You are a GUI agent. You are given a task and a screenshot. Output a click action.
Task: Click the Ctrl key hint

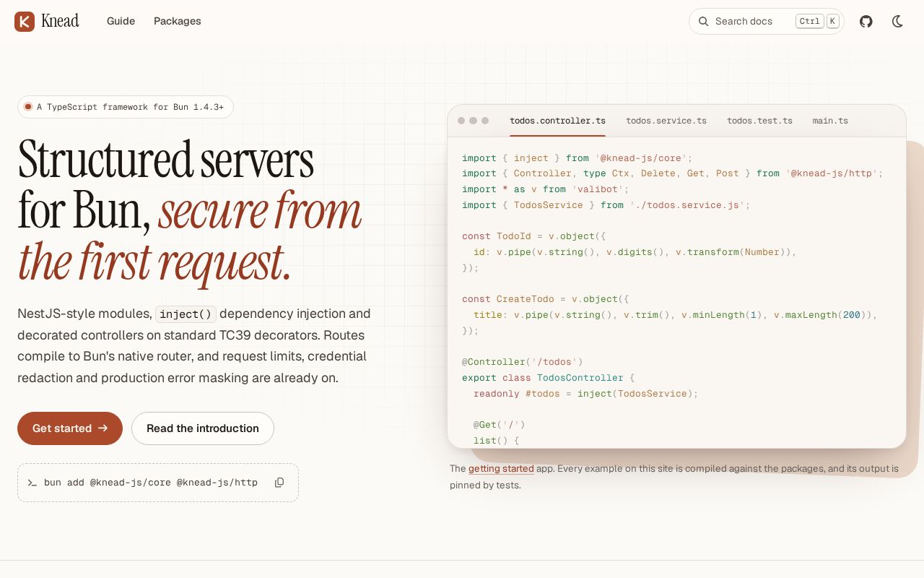[810, 22]
